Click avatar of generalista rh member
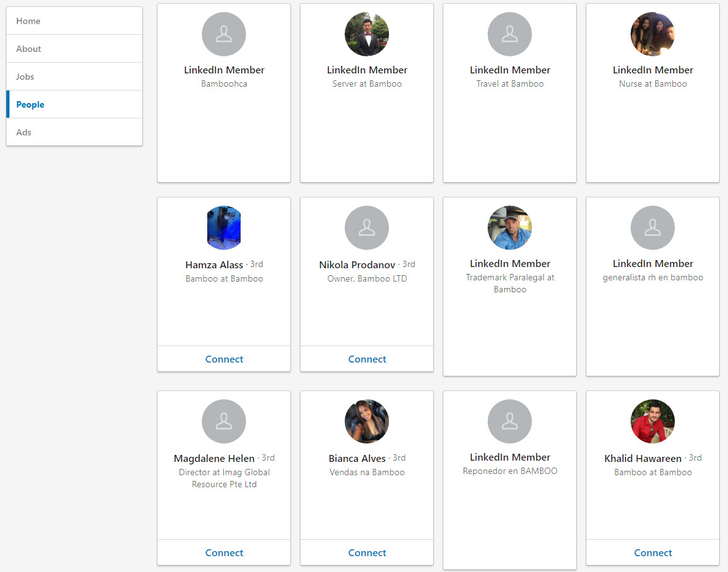This screenshot has width=728, height=572. [653, 228]
